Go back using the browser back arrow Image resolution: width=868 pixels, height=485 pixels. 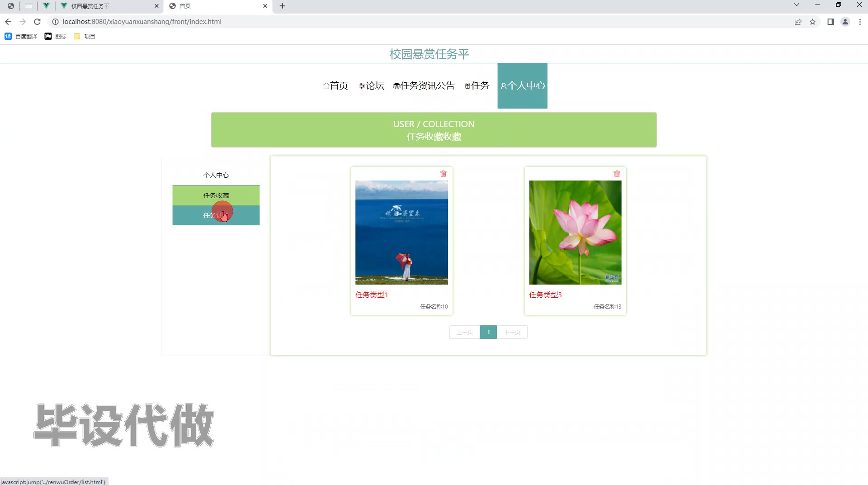8,22
